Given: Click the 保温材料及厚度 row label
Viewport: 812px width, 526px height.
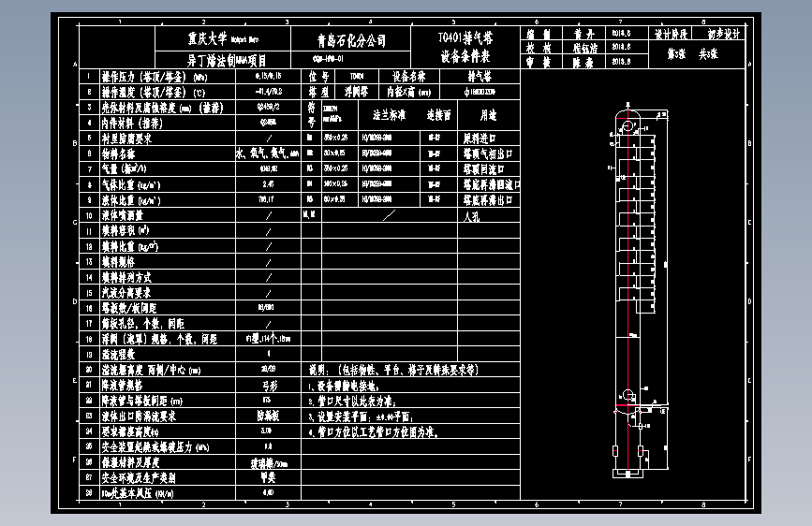Looking at the screenshot, I should (x=130, y=461).
